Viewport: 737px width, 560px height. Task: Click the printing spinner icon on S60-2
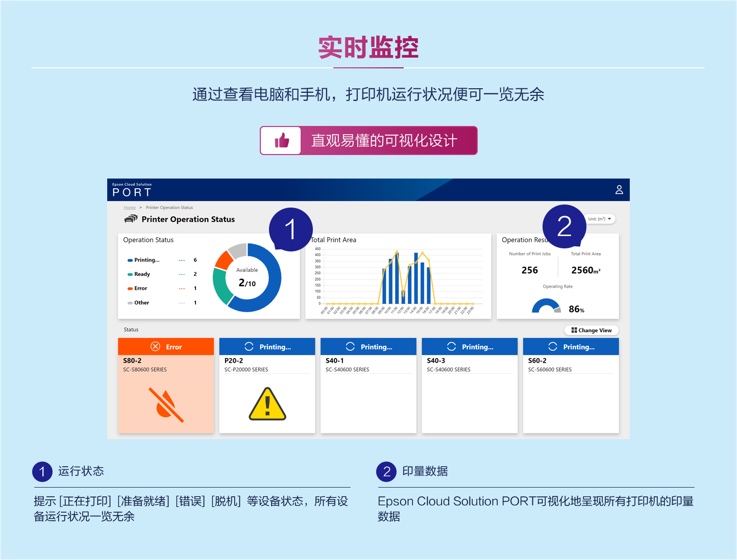[553, 347]
